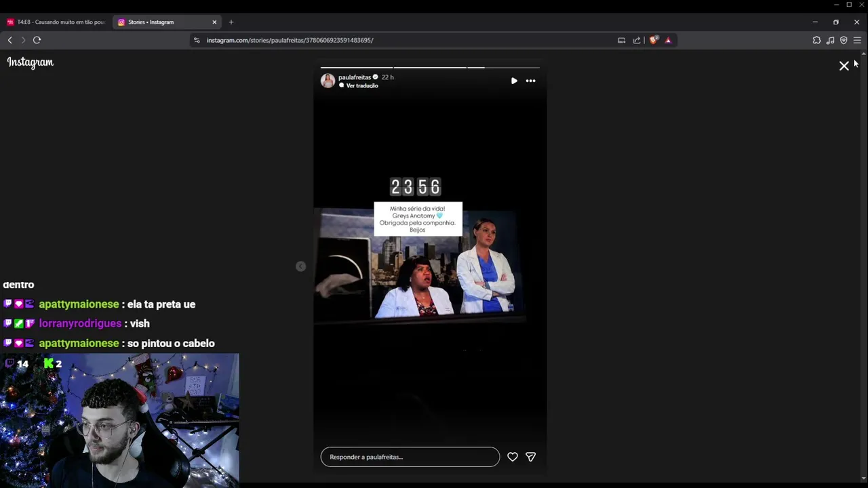Open the browser extensions puzzle icon
This screenshot has width=868, height=488.
click(x=816, y=40)
